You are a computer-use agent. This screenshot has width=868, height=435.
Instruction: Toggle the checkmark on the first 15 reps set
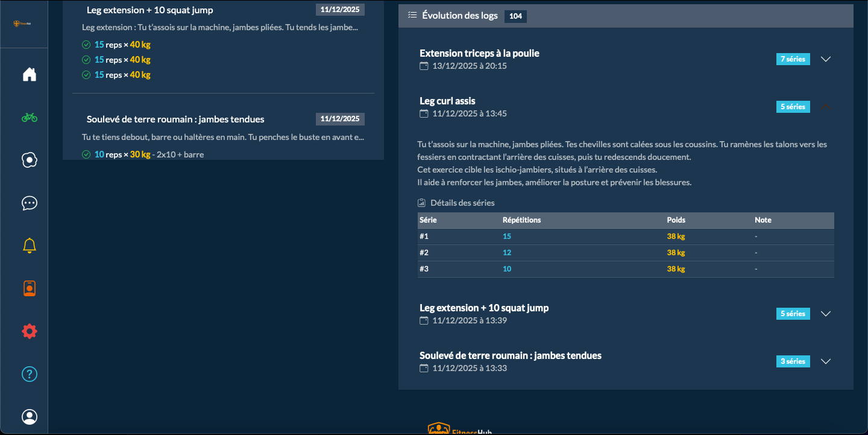86,44
